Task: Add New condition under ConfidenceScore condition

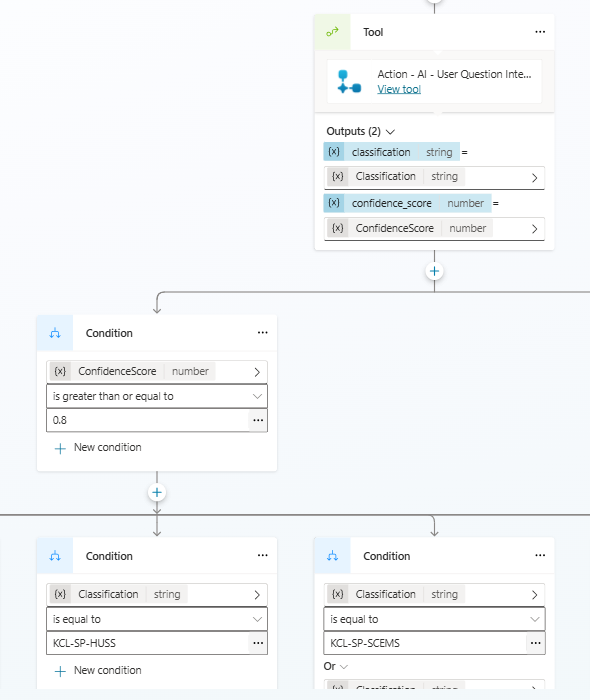Action: point(98,447)
